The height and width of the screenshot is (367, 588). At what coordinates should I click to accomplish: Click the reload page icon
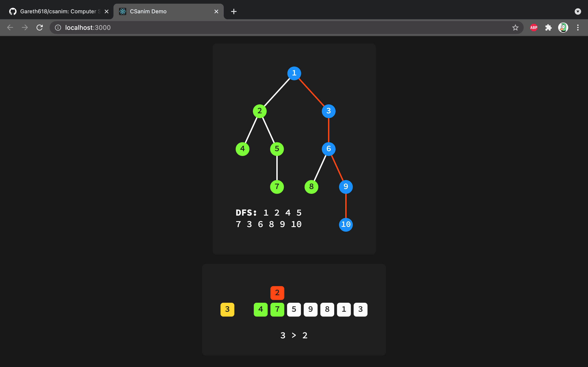tap(40, 28)
